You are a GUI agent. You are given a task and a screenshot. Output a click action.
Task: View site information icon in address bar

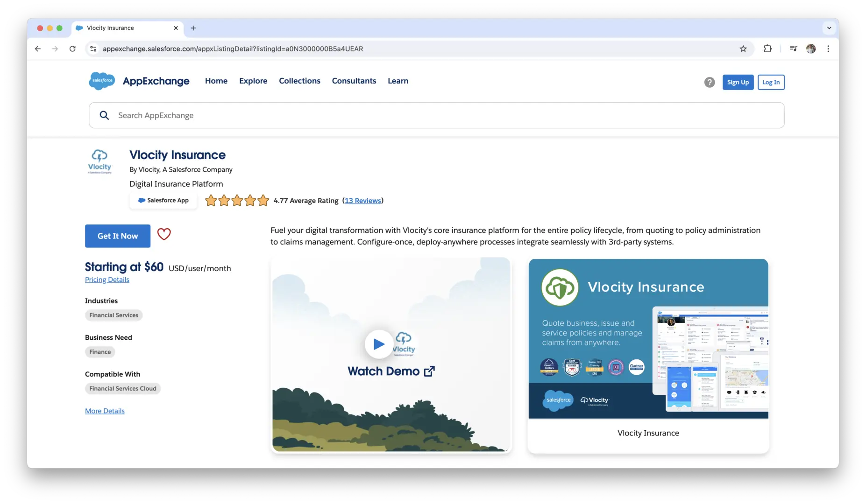93,49
